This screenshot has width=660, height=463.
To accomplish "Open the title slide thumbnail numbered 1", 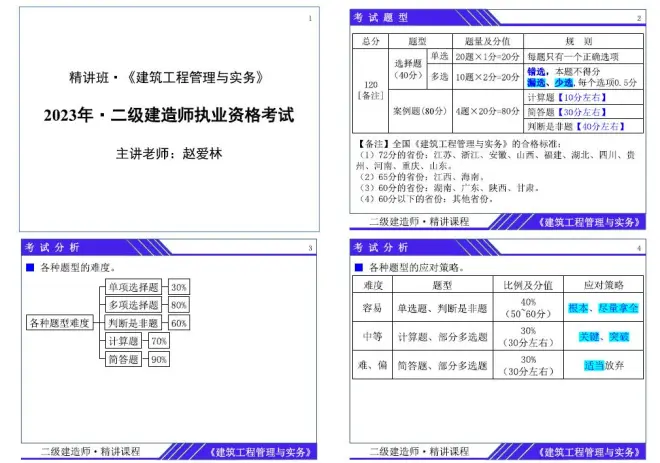I will (x=167, y=118).
